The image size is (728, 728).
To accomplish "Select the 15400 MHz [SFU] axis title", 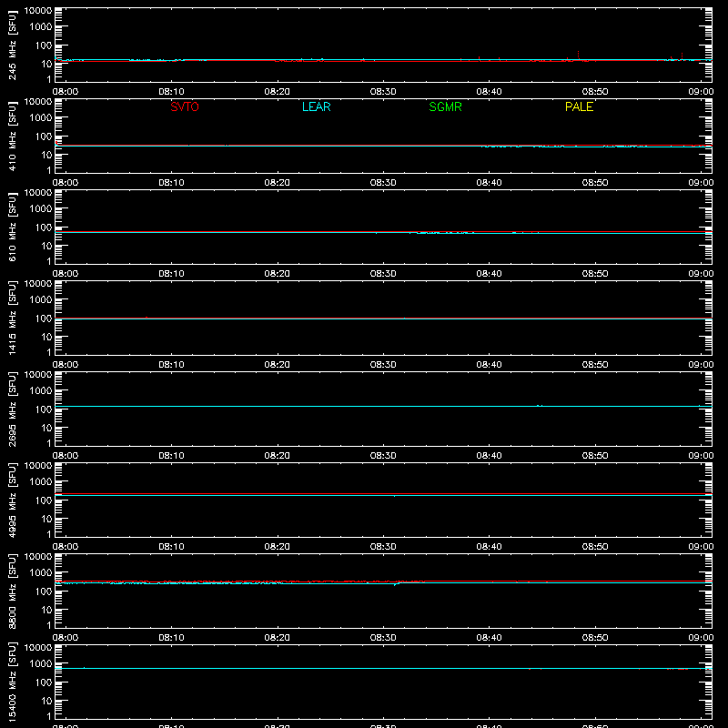I will [x=12, y=682].
